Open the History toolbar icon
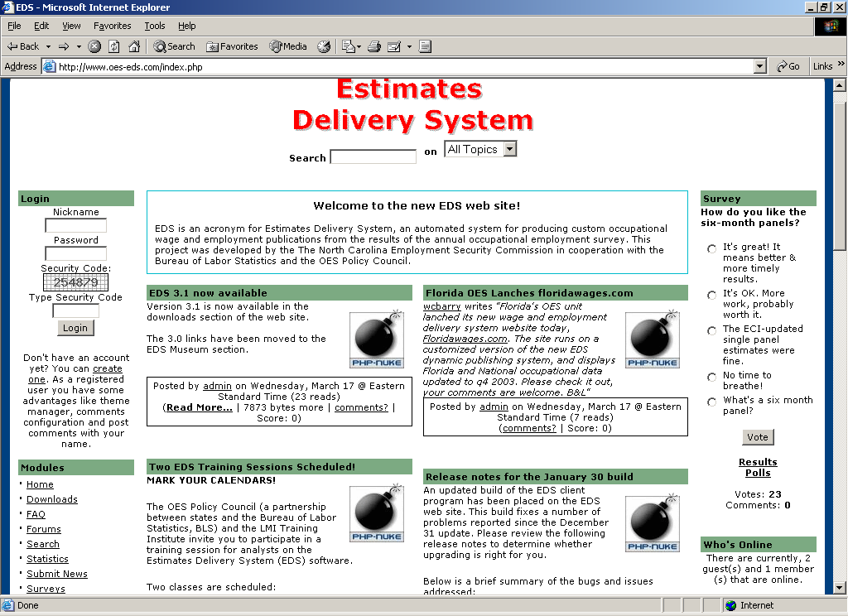The width and height of the screenshot is (848, 616). coord(324,46)
